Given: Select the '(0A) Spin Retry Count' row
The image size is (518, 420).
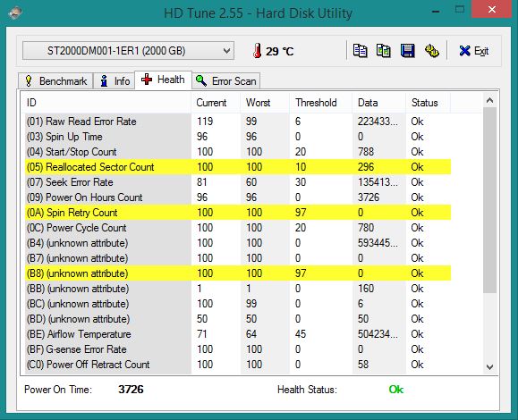Looking at the screenshot, I should tap(237, 213).
